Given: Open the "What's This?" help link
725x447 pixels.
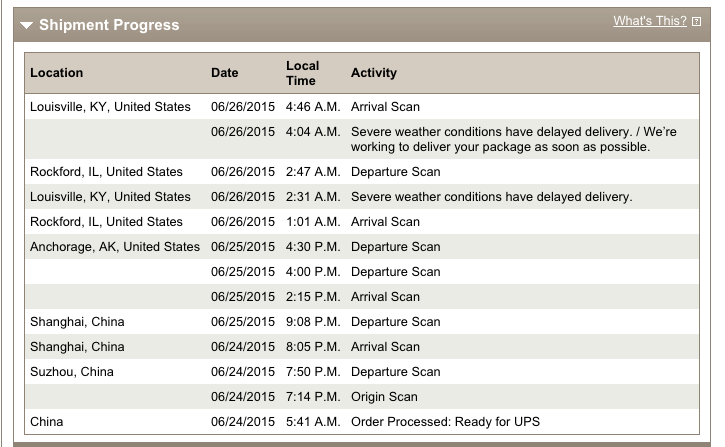Looking at the screenshot, I should [x=649, y=21].
